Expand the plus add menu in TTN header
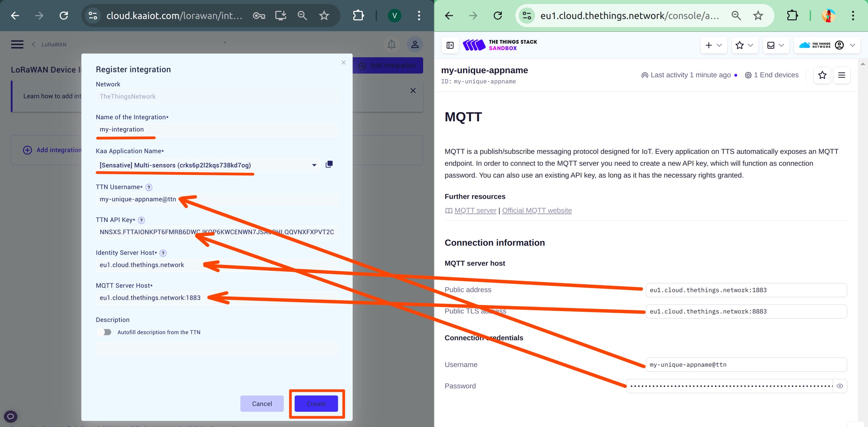This screenshot has height=427, width=868. (x=714, y=45)
